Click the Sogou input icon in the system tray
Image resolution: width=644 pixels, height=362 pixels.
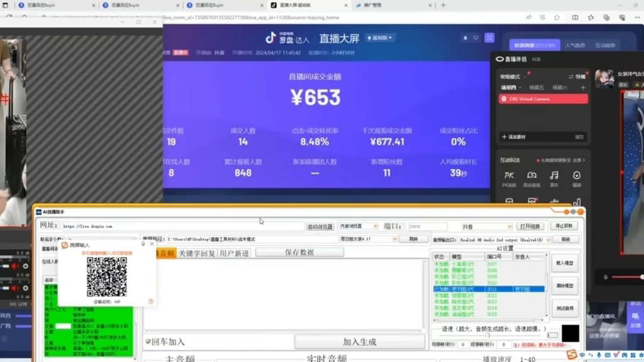tap(572, 354)
